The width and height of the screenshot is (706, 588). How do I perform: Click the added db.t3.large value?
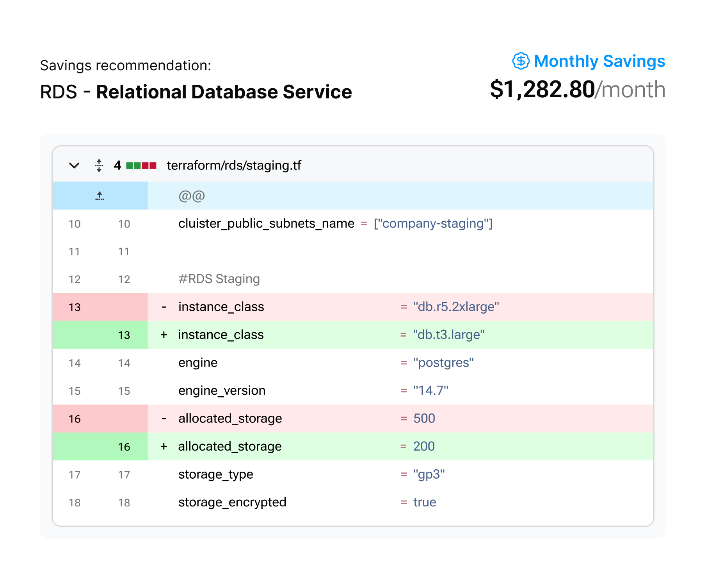(x=449, y=335)
